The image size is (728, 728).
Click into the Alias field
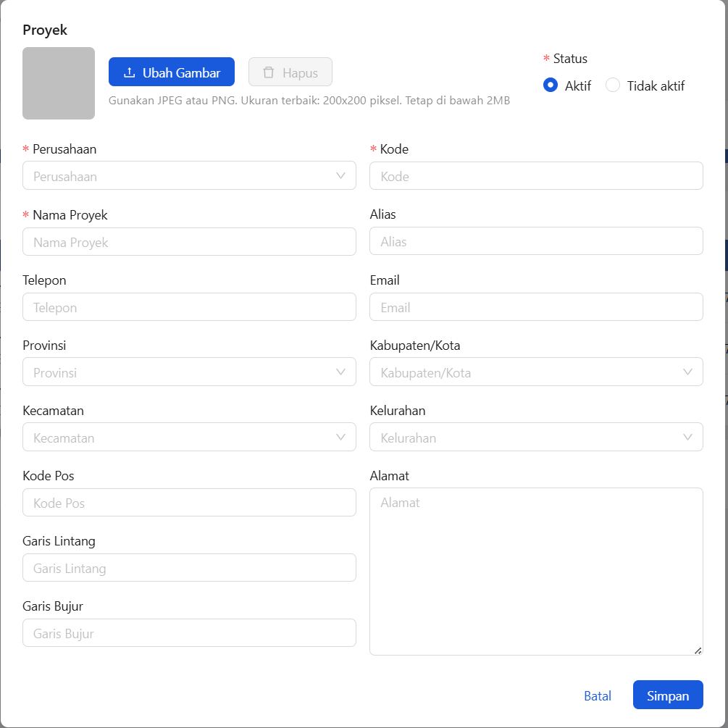[536, 241]
